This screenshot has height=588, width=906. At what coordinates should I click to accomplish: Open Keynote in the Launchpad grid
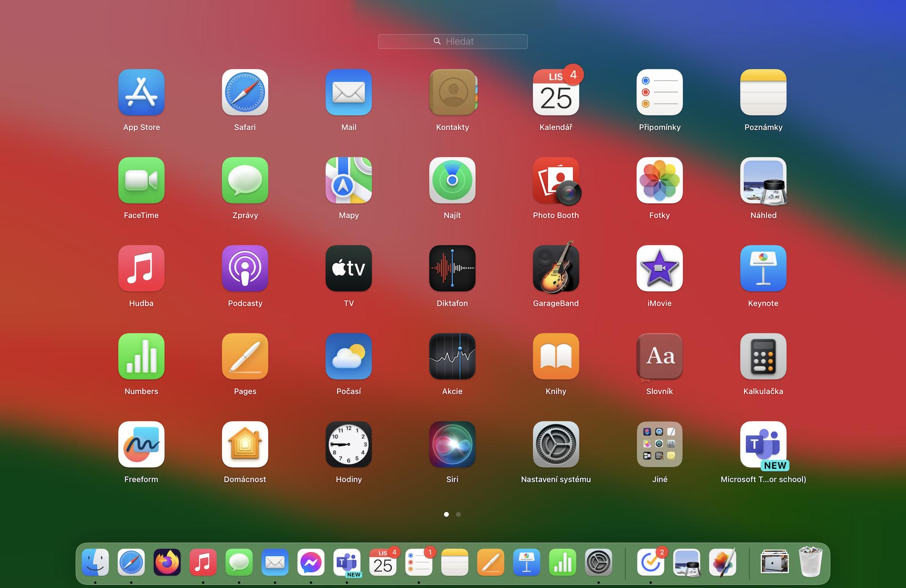(x=763, y=268)
